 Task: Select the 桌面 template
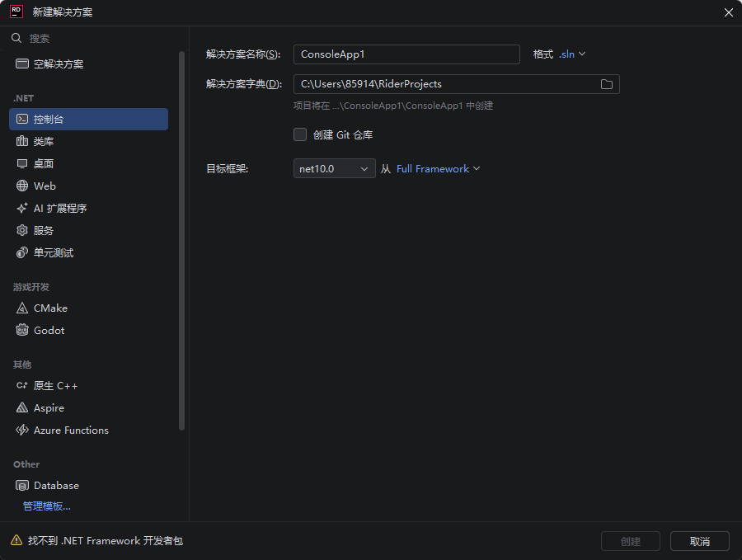pos(88,163)
